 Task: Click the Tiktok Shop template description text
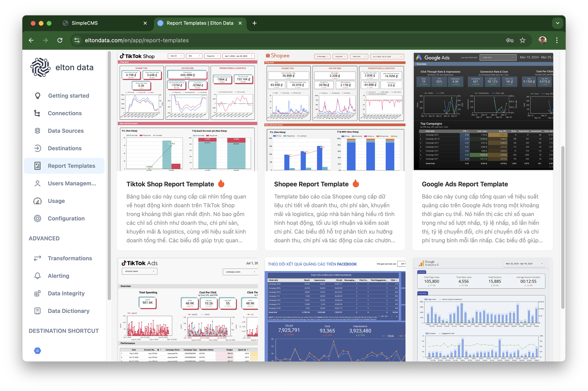pyautogui.click(x=187, y=218)
